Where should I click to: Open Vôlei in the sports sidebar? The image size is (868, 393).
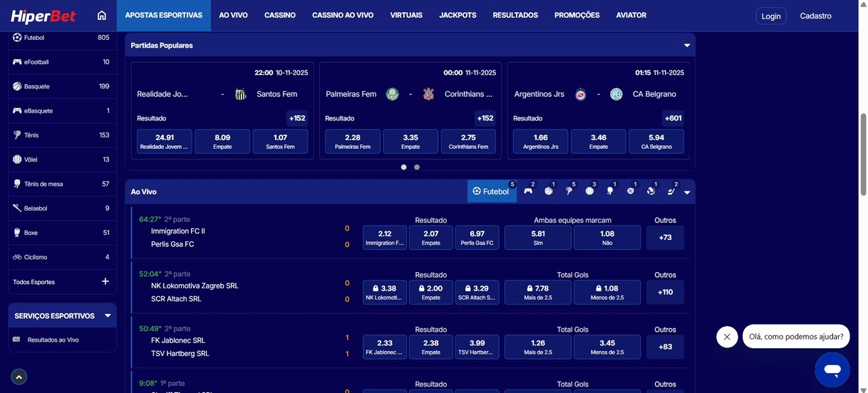[61, 159]
